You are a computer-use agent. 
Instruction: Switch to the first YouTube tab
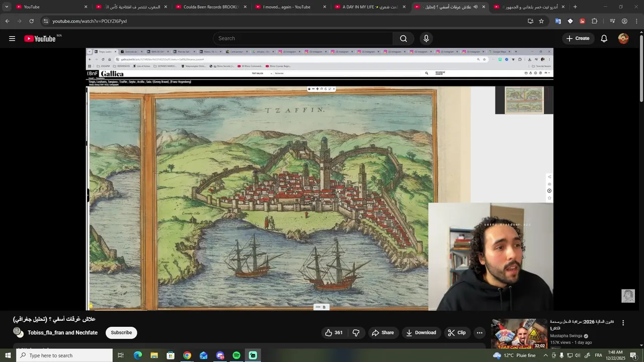coord(50,7)
